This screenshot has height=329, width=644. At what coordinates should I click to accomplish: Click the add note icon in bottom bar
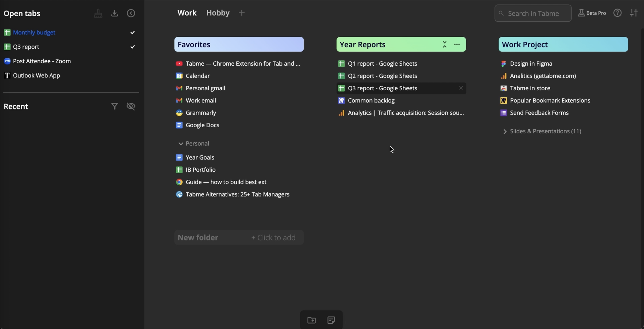331,320
